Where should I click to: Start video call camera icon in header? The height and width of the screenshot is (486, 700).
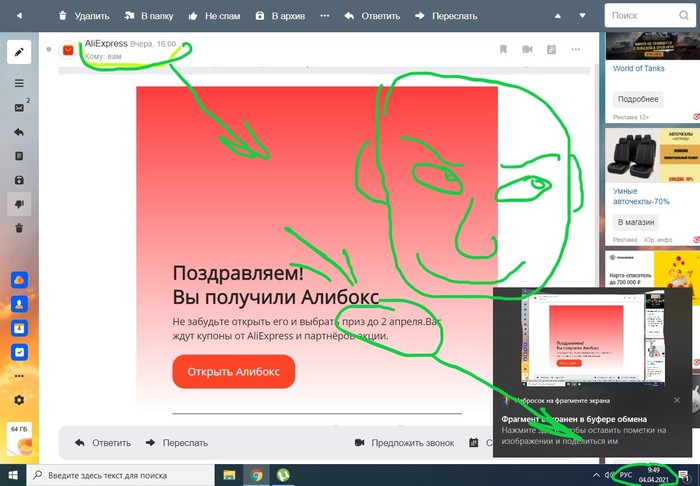pos(527,50)
